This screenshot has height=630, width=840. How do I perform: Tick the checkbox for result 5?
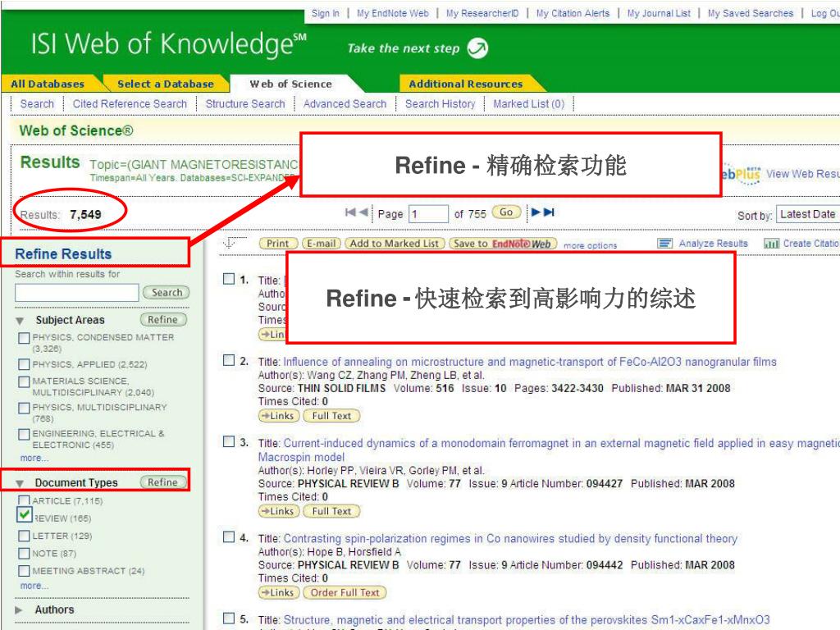[229, 619]
